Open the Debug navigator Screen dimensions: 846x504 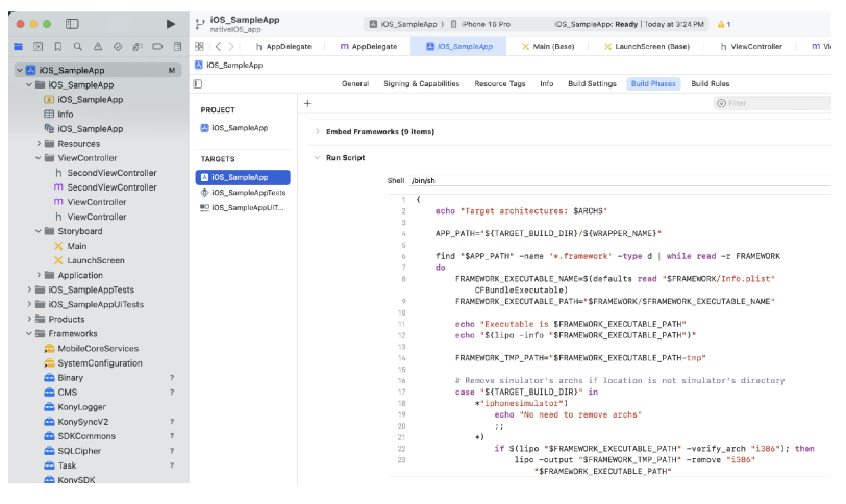(138, 46)
